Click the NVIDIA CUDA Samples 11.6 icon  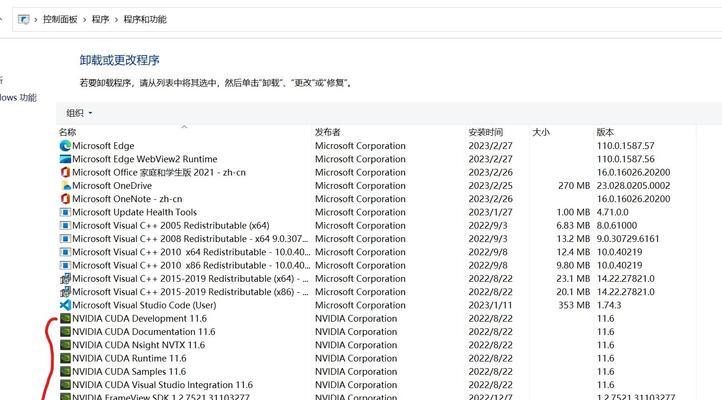click(65, 371)
